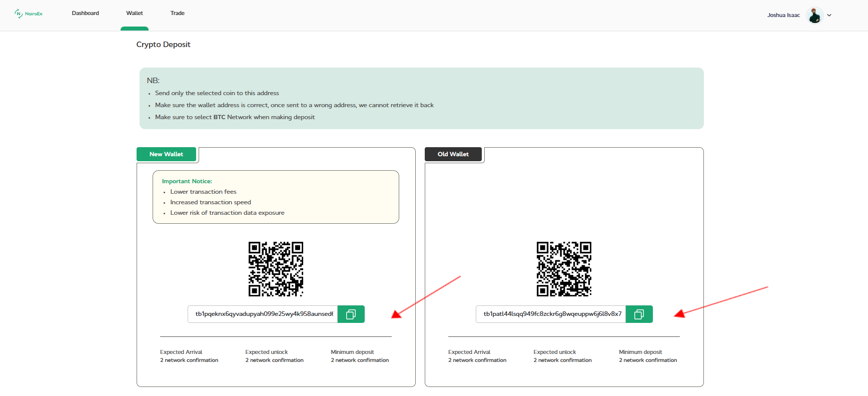Viewport: 868px width, 396px height.
Task: Click New Wallet 'Expected Arrival' label
Action: (x=181, y=352)
